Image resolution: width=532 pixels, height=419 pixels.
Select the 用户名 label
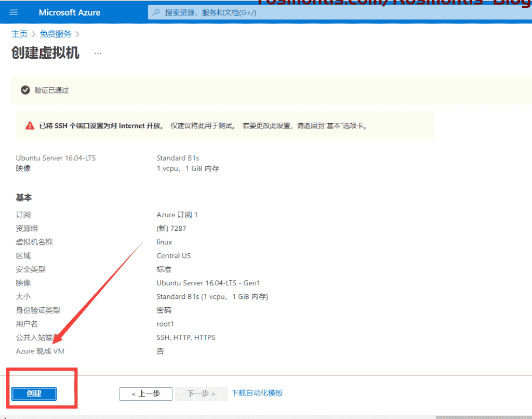pos(27,324)
